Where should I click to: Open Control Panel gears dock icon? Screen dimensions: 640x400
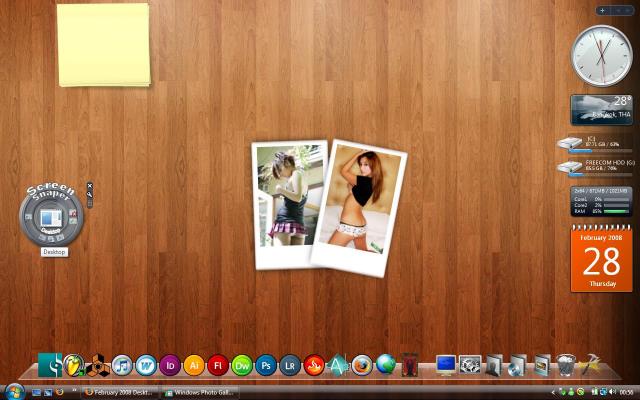[x=470, y=365]
